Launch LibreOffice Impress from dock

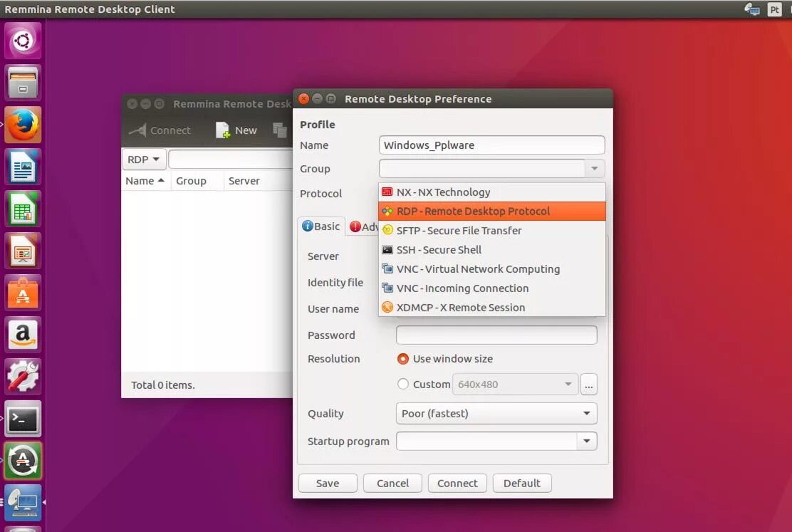click(23, 251)
